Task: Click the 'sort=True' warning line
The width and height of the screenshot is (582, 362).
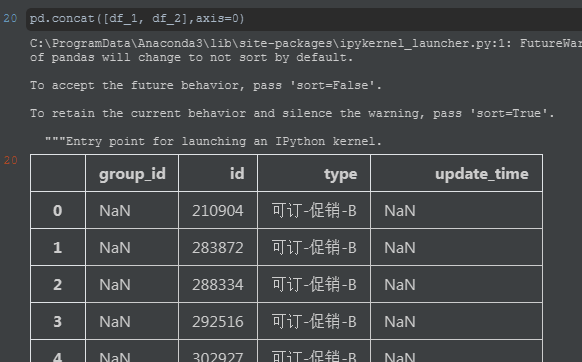Action: (292, 113)
